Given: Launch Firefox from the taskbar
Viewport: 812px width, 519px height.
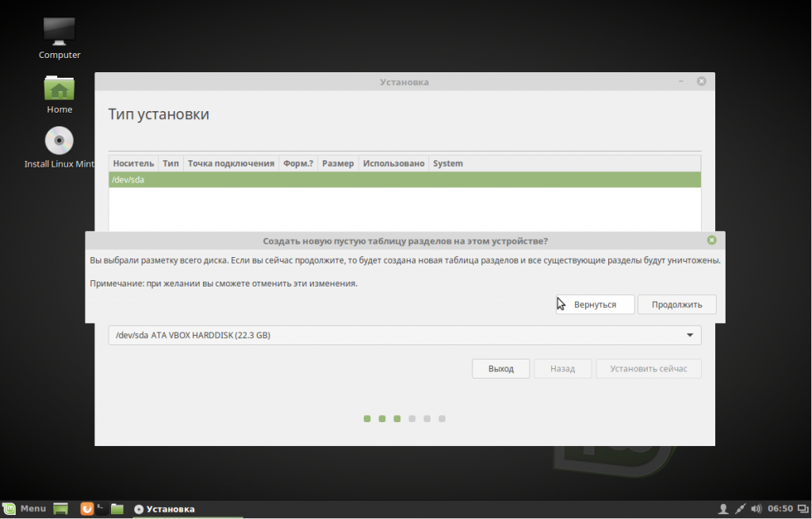Looking at the screenshot, I should [86, 508].
